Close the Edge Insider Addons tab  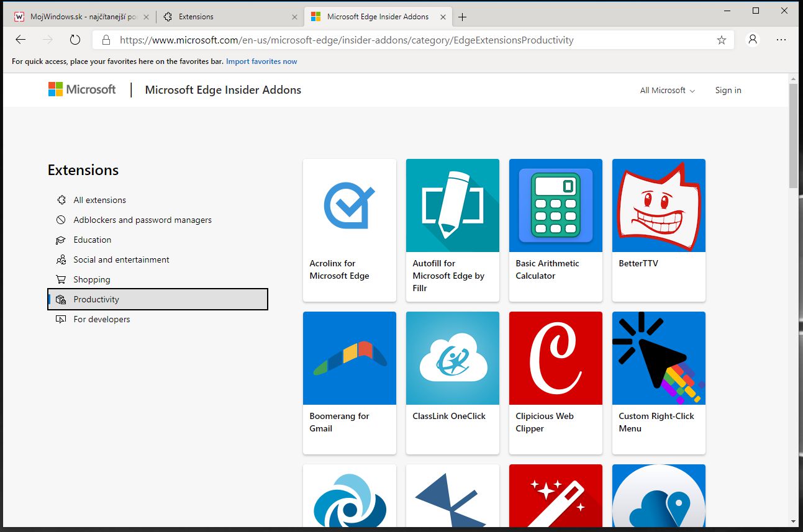pyautogui.click(x=442, y=17)
